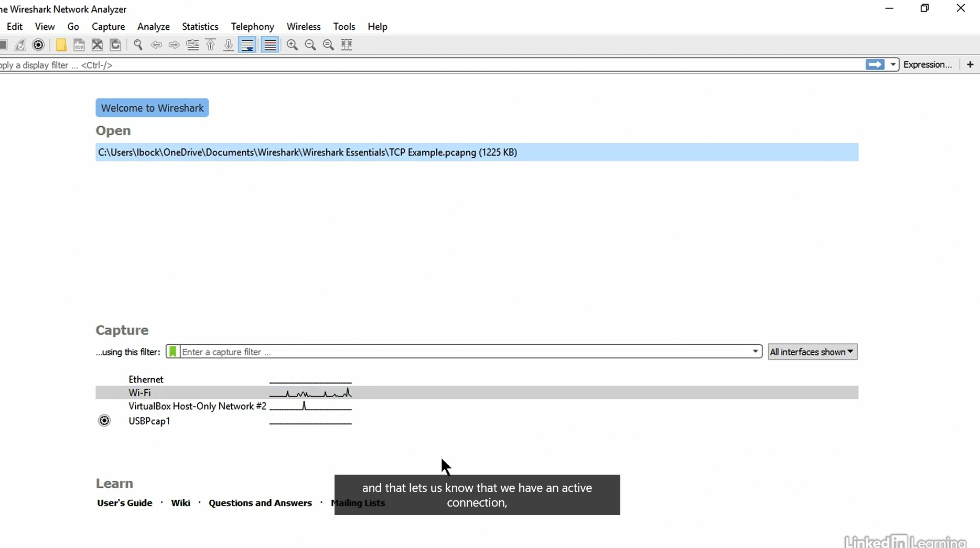Click the find packet magnifier icon
Image resolution: width=980 pixels, height=548 pixels.
pyautogui.click(x=138, y=45)
